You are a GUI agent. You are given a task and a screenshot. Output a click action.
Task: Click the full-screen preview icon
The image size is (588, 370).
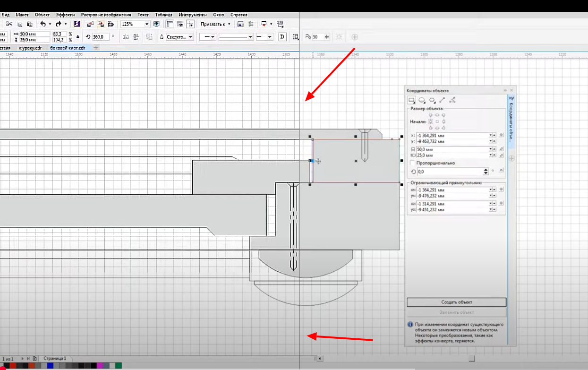pos(156,24)
